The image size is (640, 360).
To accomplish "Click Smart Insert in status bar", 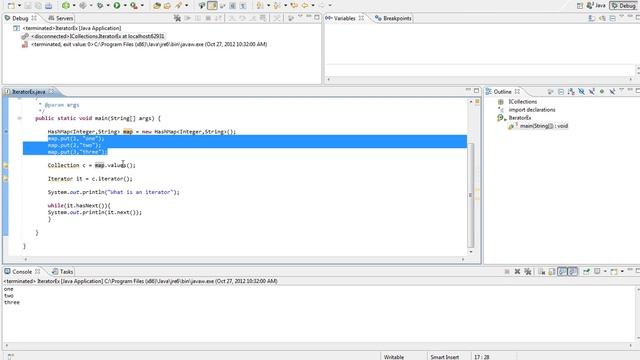I will (444, 357).
